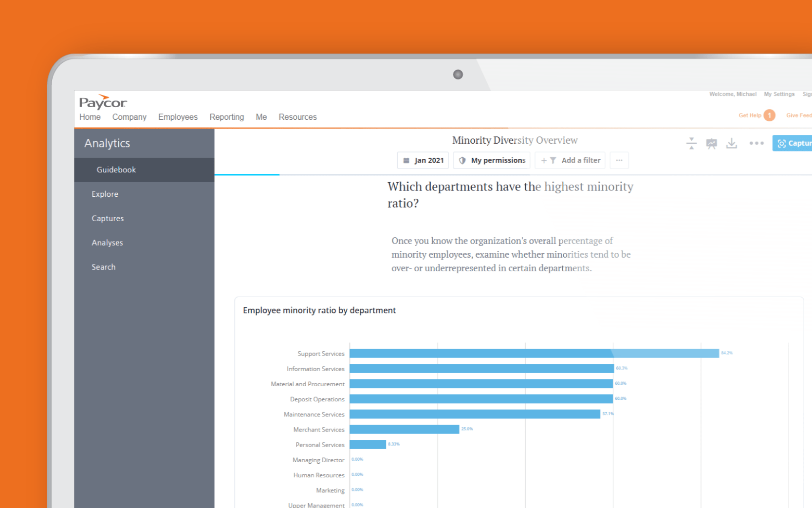812x508 pixels.
Task: Open the Reporting menu
Action: [227, 117]
